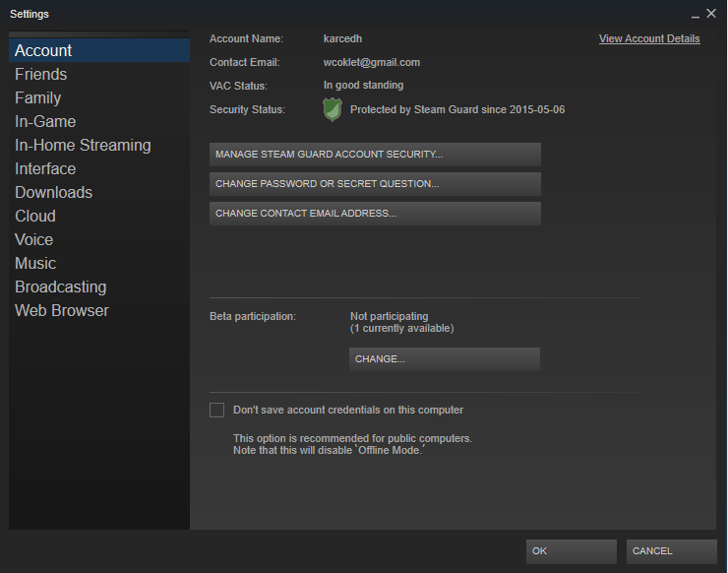Click the '(1 currently available)' beta text

coord(401,329)
